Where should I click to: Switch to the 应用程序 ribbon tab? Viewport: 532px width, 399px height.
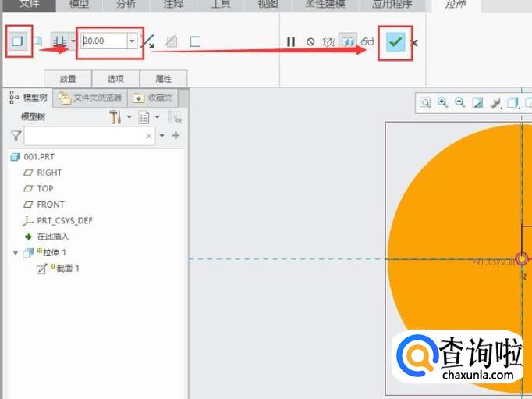[392, 5]
